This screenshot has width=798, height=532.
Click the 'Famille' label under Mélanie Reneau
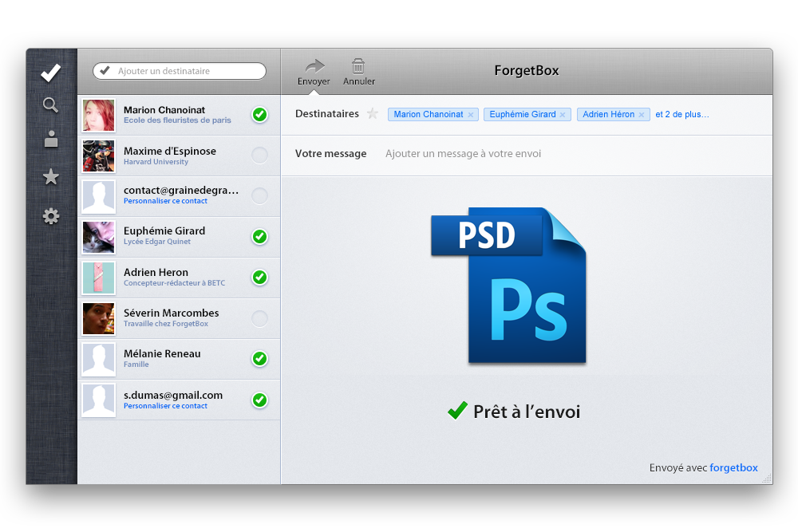coord(136,365)
